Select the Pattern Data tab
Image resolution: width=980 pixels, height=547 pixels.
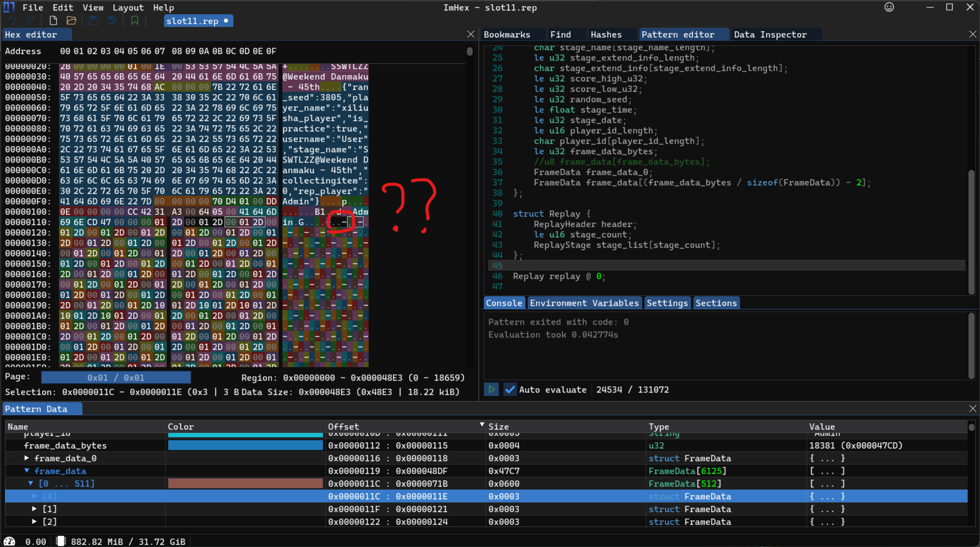click(x=42, y=409)
